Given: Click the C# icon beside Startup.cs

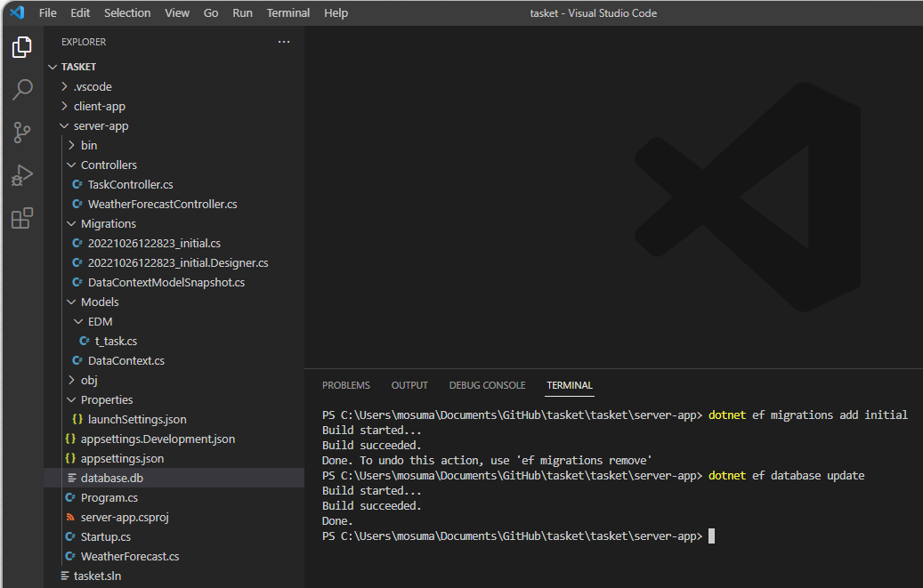Looking at the screenshot, I should (x=70, y=536).
